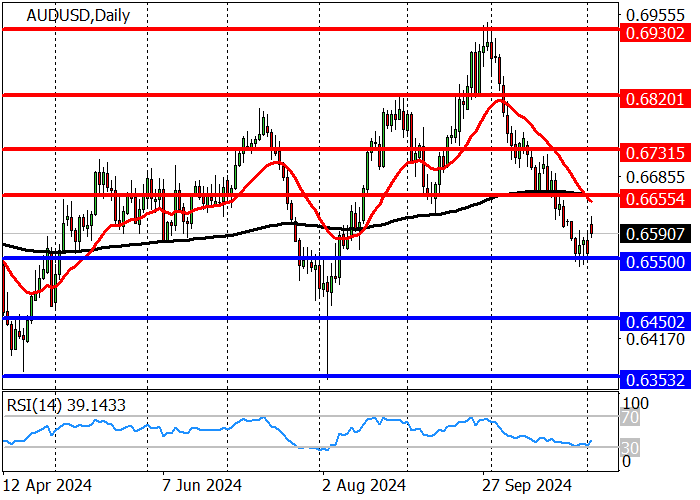Click the RSI scale value 100
Image resolution: width=700 pixels, height=500 pixels.
635,404
